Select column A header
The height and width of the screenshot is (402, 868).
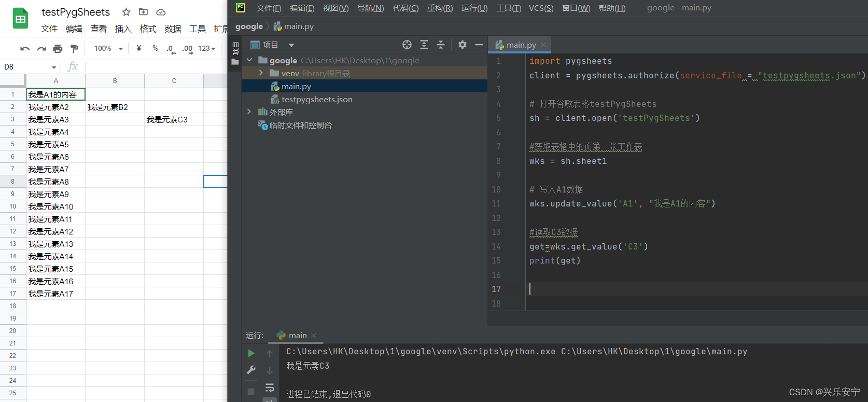pyautogui.click(x=56, y=80)
